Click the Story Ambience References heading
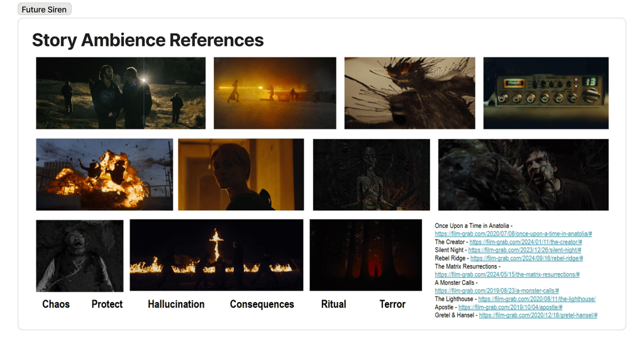The image size is (644, 348). tap(148, 40)
